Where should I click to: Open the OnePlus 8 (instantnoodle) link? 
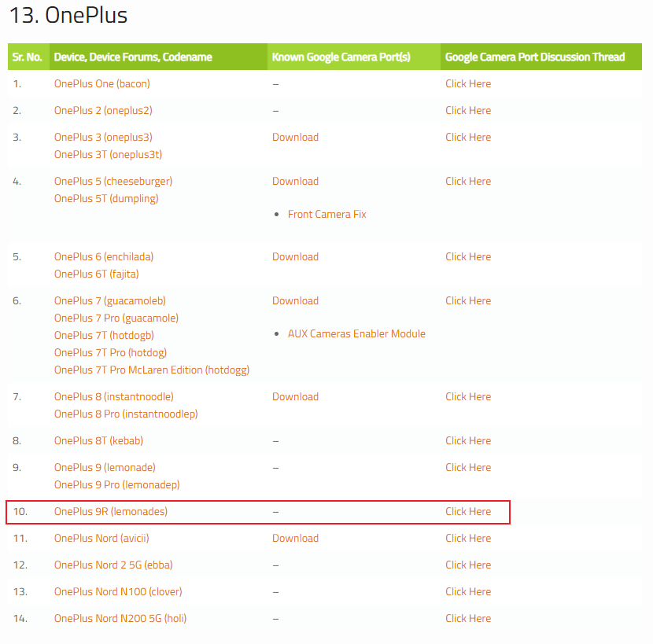pyautogui.click(x=114, y=397)
